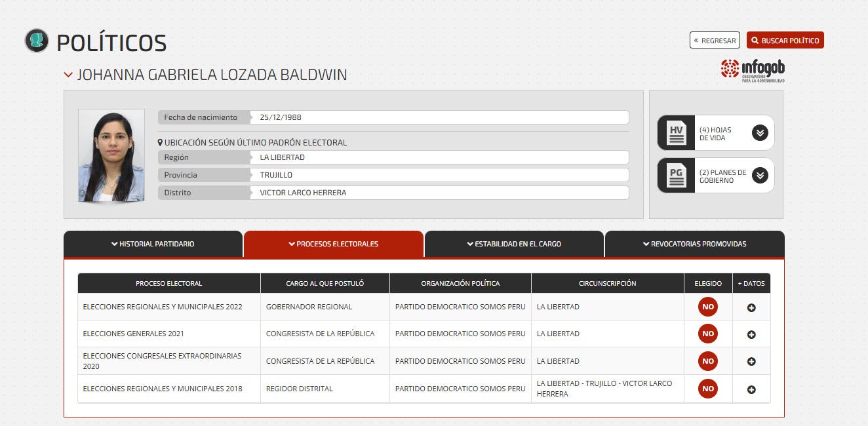The image size is (868, 426).
Task: Select the Procesos Electorales tab
Action: tap(333, 244)
